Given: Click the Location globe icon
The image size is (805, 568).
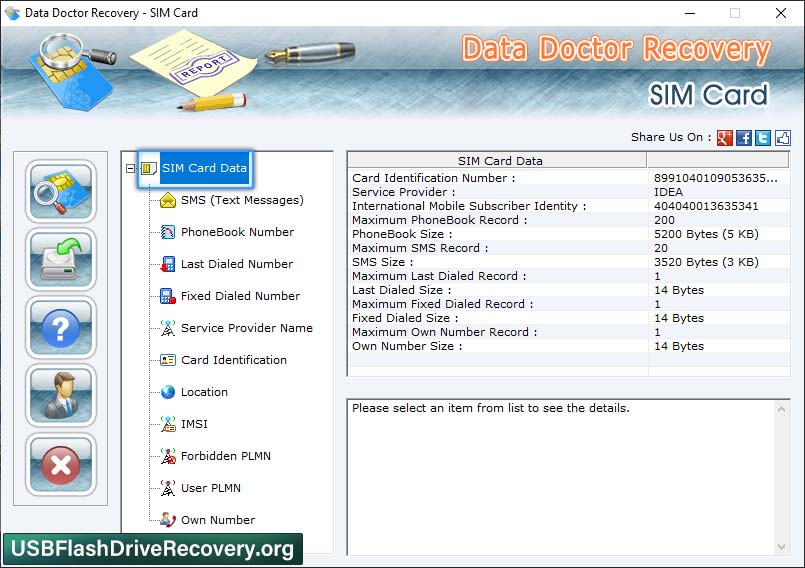Looking at the screenshot, I should click(x=168, y=392).
